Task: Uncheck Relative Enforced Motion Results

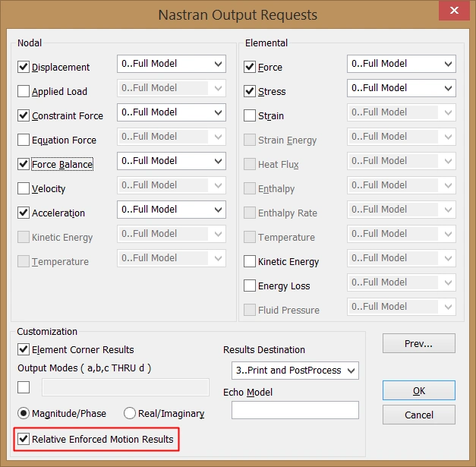Action: coord(24,439)
